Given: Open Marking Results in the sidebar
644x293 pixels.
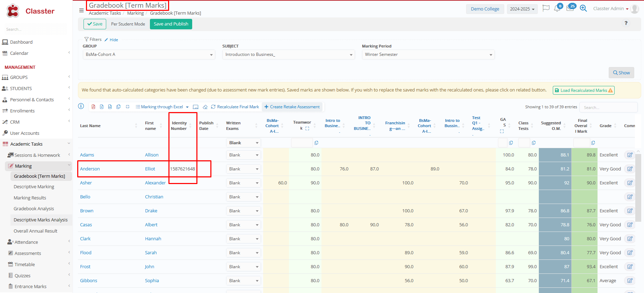Looking at the screenshot, I should (30, 198).
